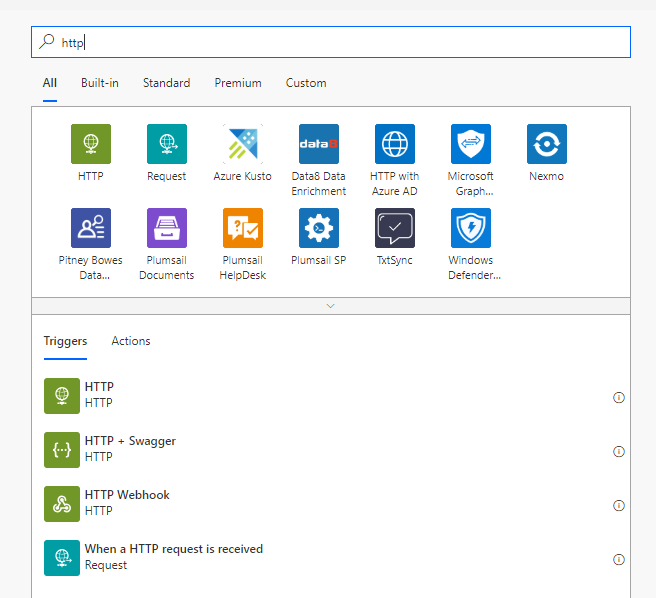This screenshot has height=598, width=656.
Task: Switch to the All tab
Action: tap(50, 83)
